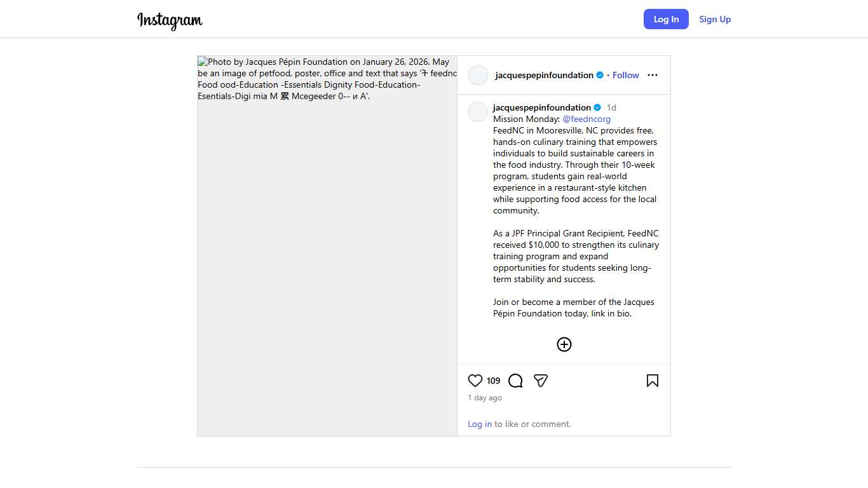Click the verified badge in the post header
Image resolution: width=868 pixels, height=488 pixels.
coord(600,75)
